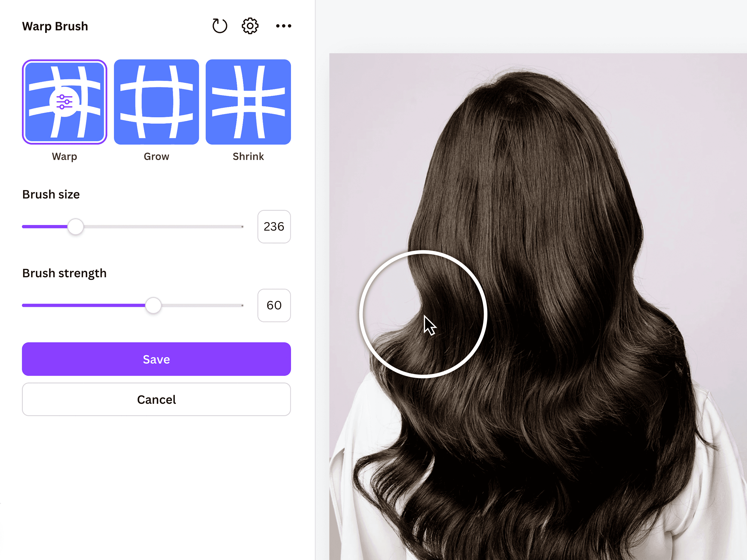Open the three-dot more options menu
747x560 pixels.
coord(284,26)
